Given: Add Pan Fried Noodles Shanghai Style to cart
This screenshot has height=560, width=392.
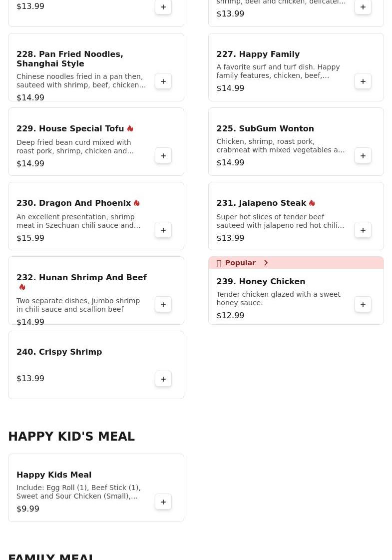Looking at the screenshot, I should click(163, 81).
